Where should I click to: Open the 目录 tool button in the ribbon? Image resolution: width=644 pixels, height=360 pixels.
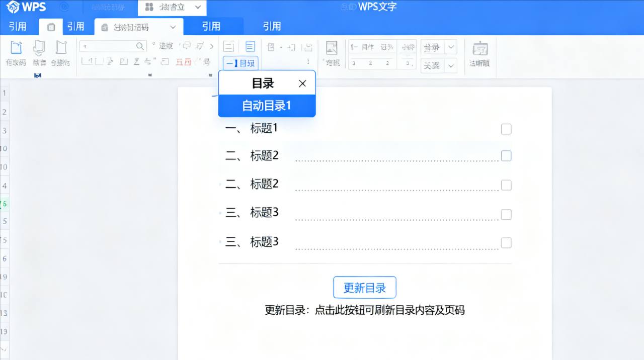pyautogui.click(x=240, y=63)
